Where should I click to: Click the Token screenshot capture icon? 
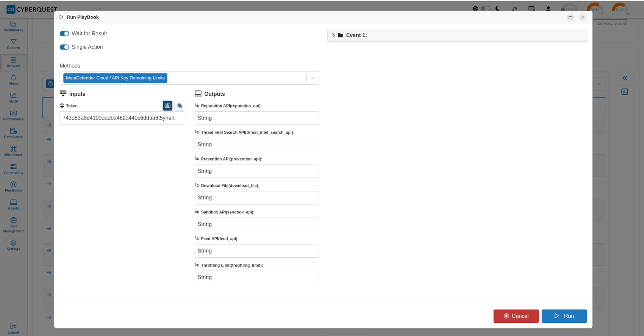coord(167,106)
